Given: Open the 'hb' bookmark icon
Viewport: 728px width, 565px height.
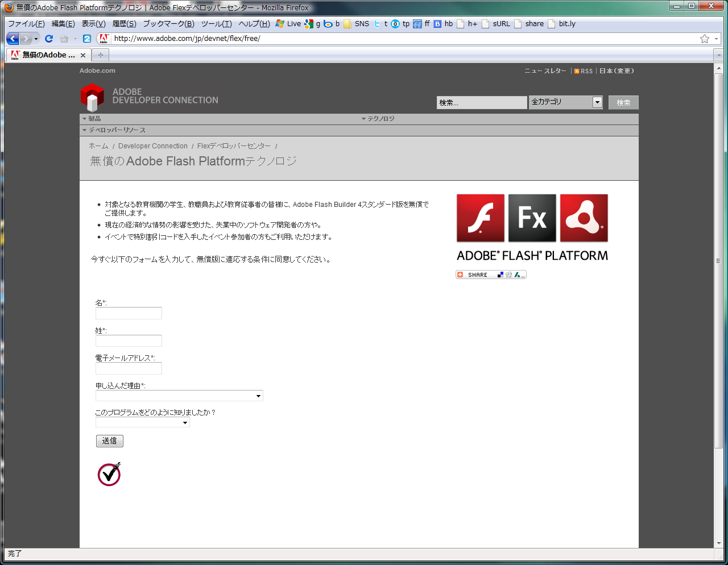Looking at the screenshot, I should tap(443, 24).
